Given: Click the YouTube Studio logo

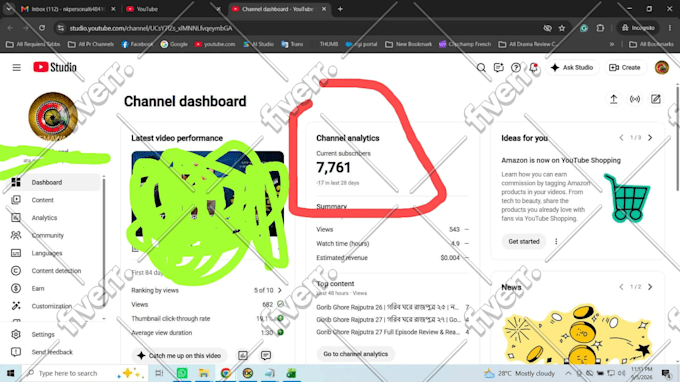Looking at the screenshot, I should click(x=55, y=67).
